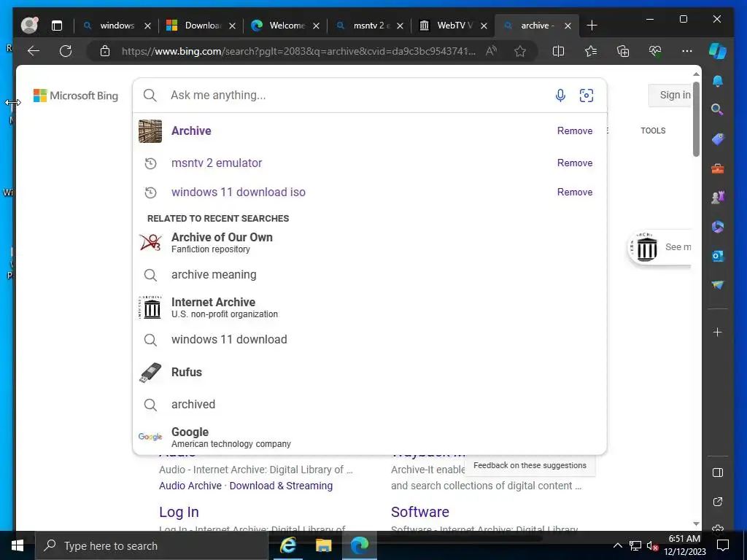
Task: Open Browser essentials heart icon
Action: pos(655,51)
